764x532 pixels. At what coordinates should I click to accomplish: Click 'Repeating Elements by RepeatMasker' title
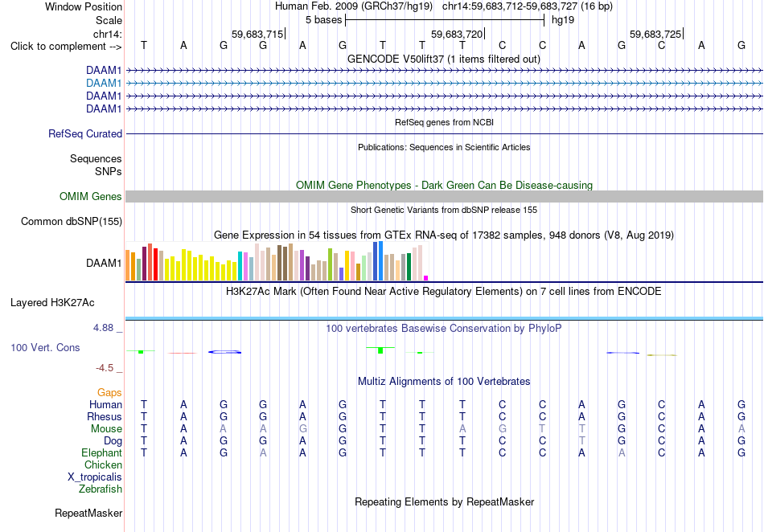(445, 501)
